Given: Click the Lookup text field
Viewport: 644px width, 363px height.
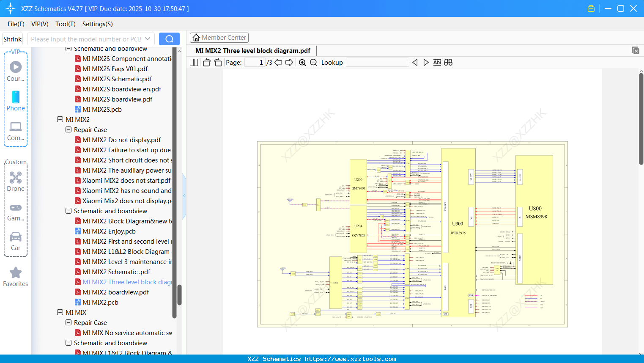Looking at the screenshot, I should 378,62.
